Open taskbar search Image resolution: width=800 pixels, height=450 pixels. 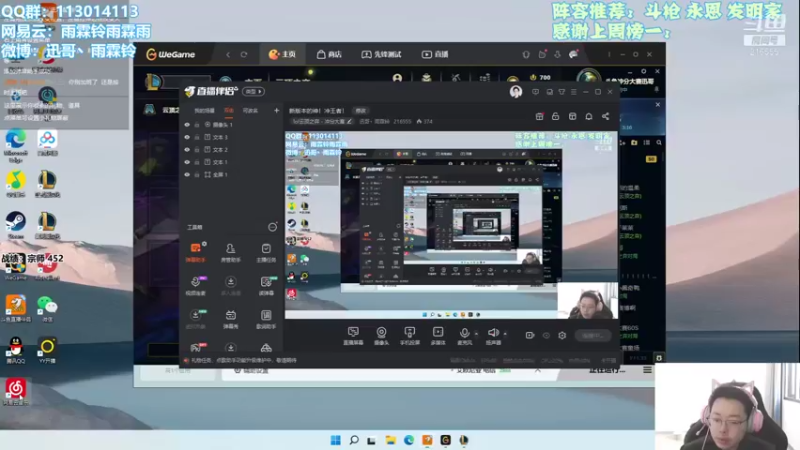[x=354, y=440]
